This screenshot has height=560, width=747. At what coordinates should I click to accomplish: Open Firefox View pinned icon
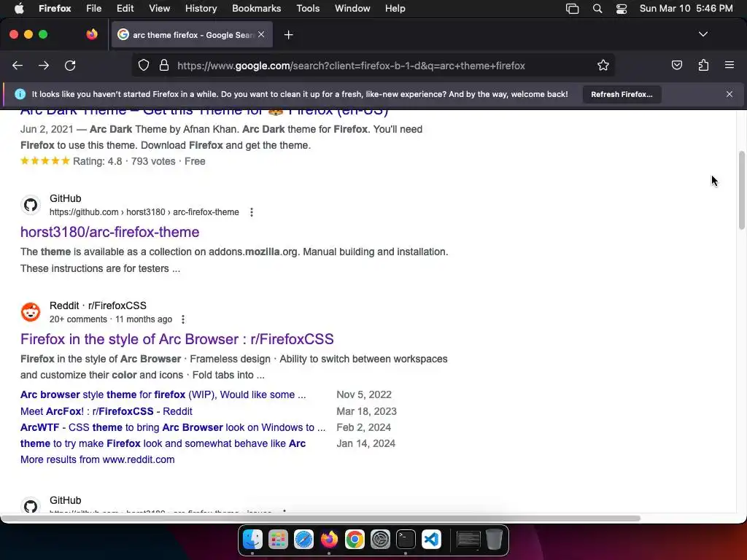(x=92, y=34)
